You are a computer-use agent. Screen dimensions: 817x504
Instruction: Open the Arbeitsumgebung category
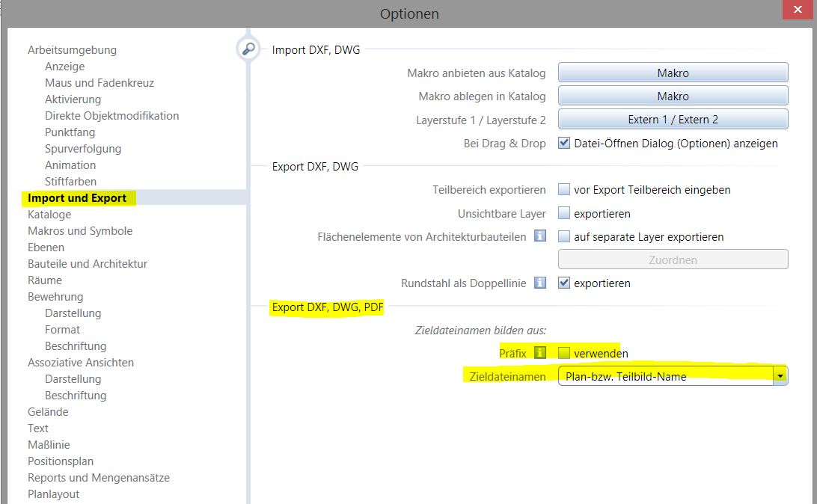72,50
